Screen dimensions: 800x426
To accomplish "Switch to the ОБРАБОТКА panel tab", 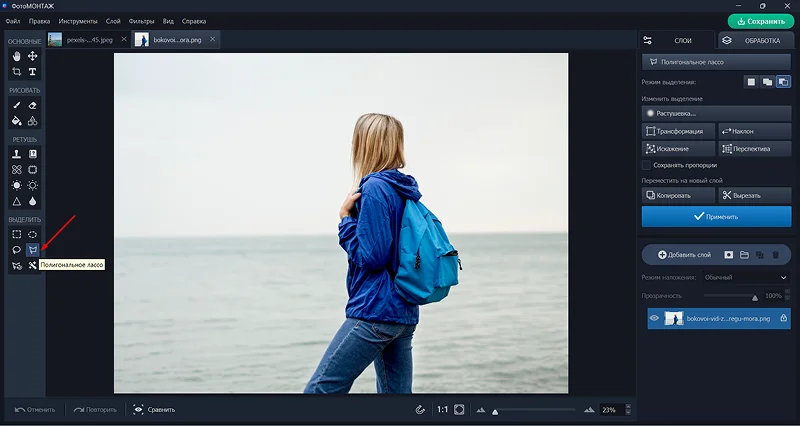I will tap(758, 40).
